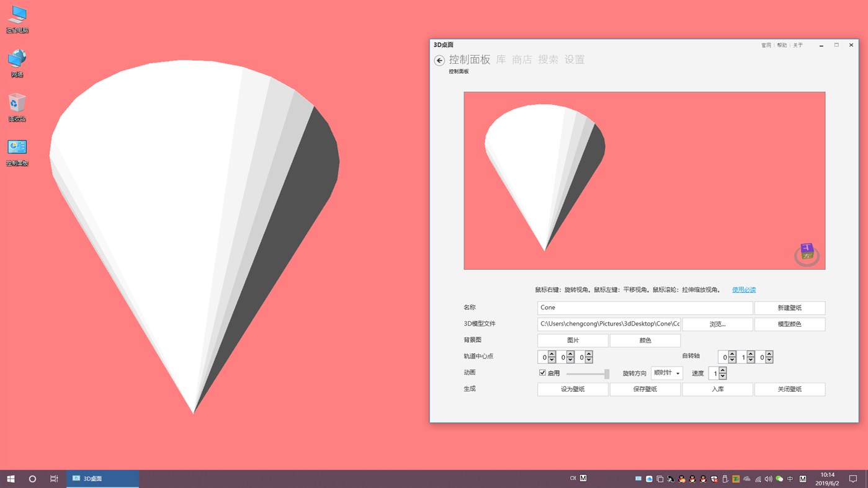Open the 背景图 颜色 color picker
Screen dimensions: 868x488
[645, 340]
